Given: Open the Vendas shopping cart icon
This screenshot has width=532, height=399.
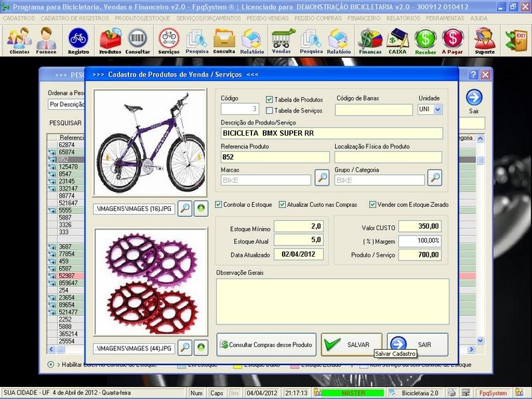Looking at the screenshot, I should tap(281, 41).
